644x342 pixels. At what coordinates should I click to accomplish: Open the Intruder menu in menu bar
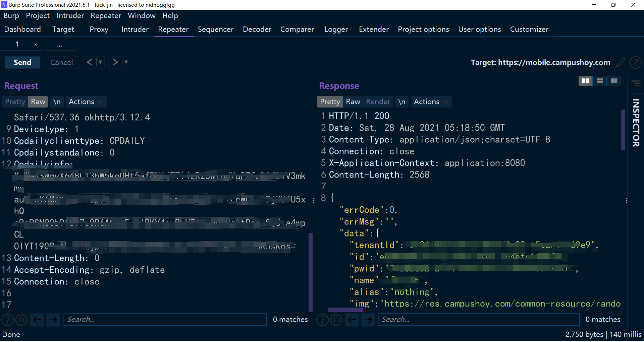tap(70, 16)
